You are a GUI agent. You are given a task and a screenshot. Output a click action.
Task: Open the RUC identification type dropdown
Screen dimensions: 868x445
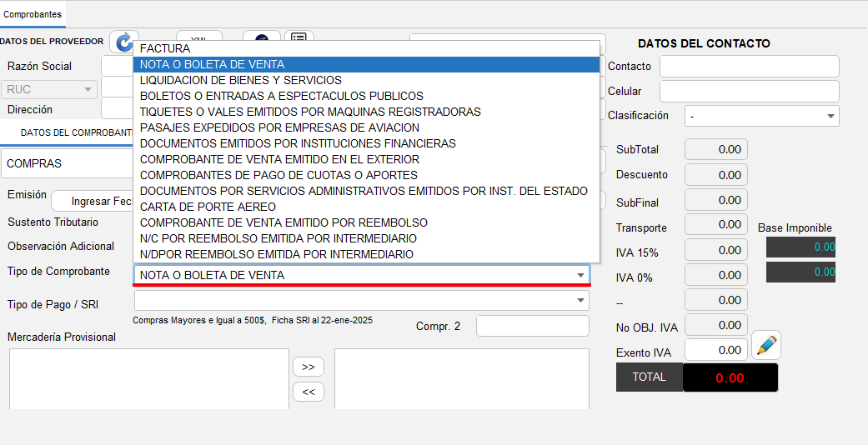pos(87,89)
